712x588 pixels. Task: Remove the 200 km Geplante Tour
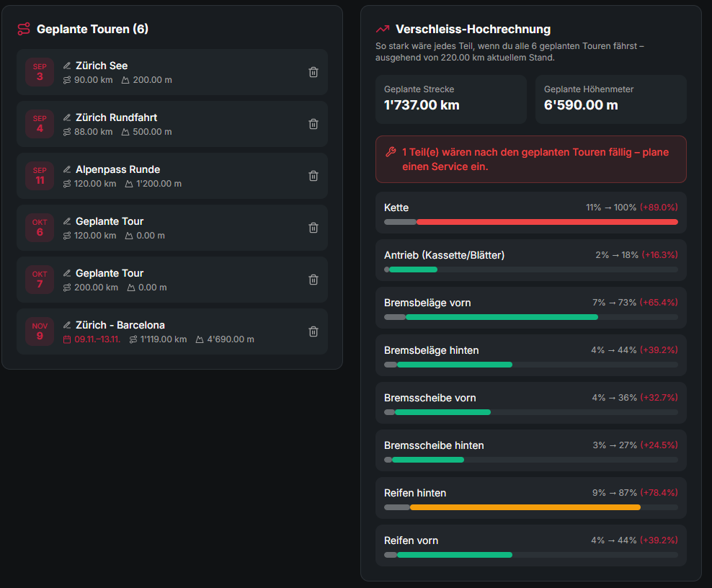point(313,280)
